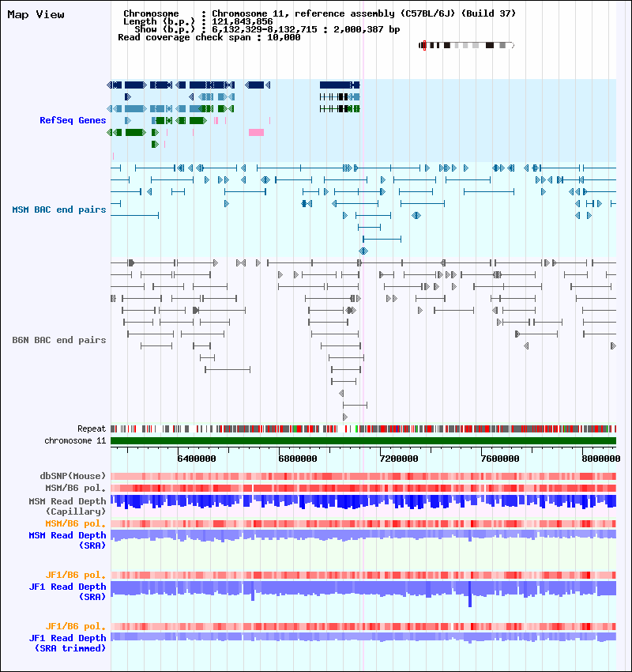
Task: Click the Length 121,843,856 text line
Action: (197, 21)
